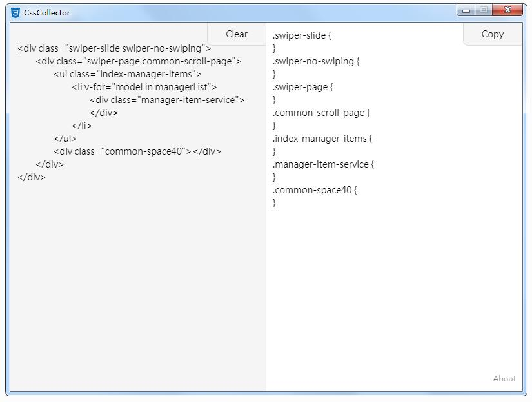Click the closing </ul> tag line

coord(65,139)
